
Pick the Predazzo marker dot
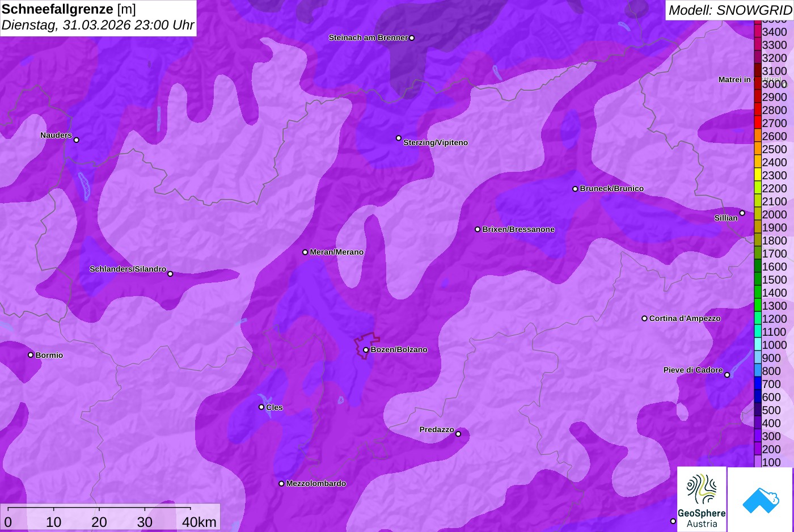[x=458, y=434]
